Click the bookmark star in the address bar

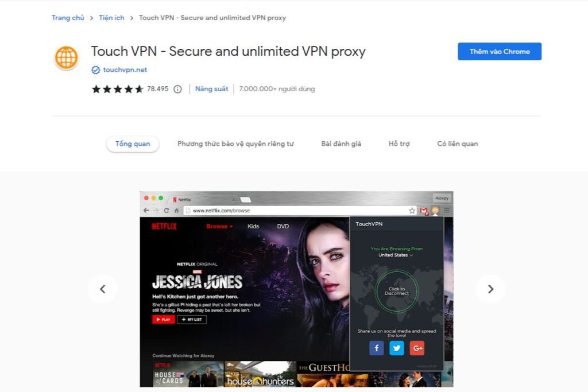pyautogui.click(x=412, y=210)
